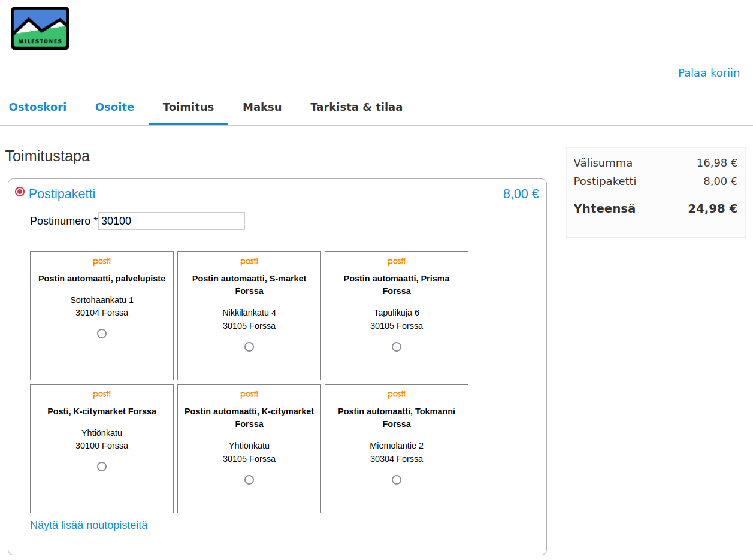
Task: Click Postin automaatti, Prisma Forssa title
Action: click(397, 285)
